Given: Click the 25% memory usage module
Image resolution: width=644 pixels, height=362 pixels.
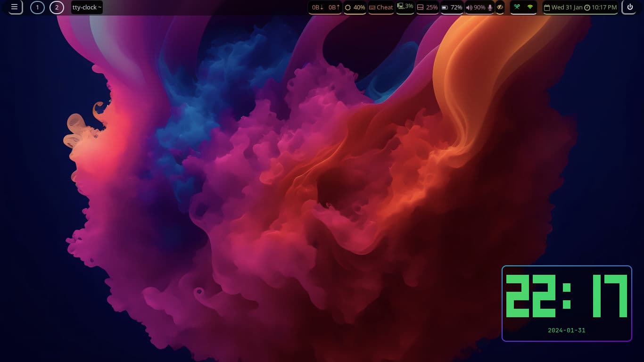Looking at the screenshot, I should [x=428, y=8].
